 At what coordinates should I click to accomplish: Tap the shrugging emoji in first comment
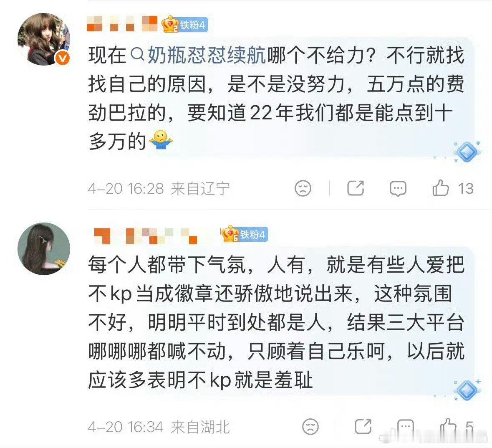[x=161, y=140]
